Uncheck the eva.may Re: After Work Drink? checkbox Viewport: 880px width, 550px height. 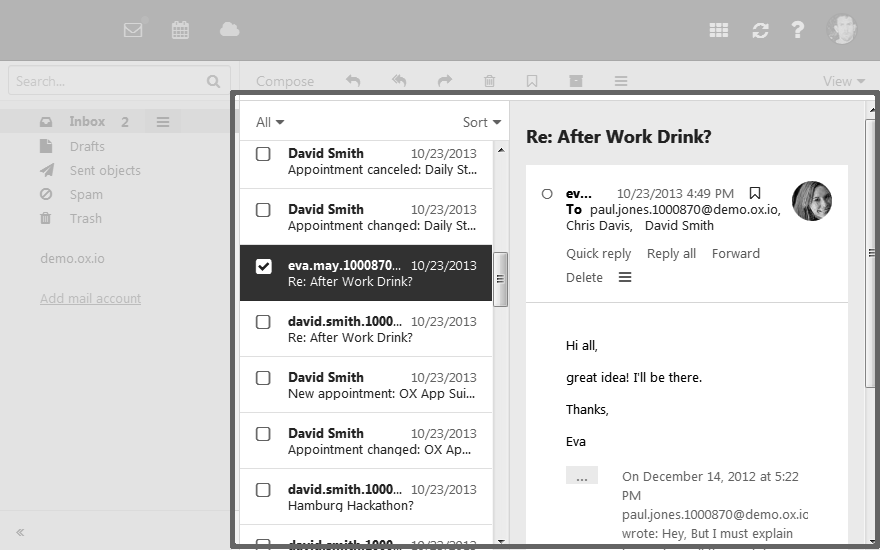(x=263, y=266)
